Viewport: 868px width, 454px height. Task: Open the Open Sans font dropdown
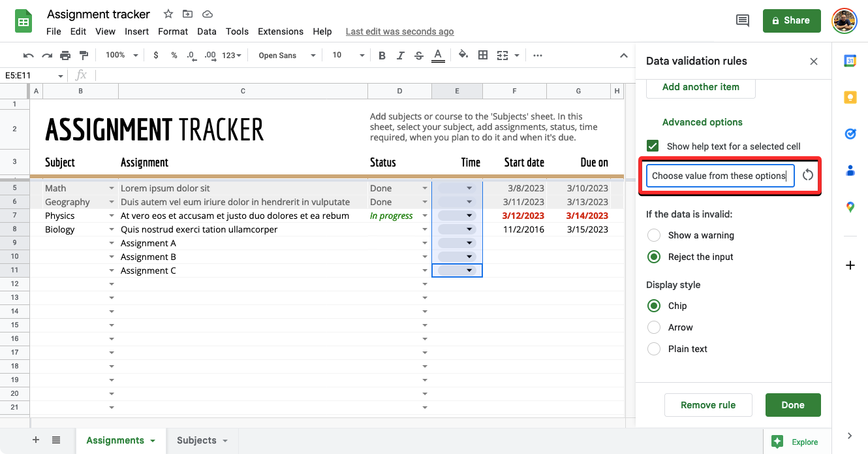[x=287, y=56]
